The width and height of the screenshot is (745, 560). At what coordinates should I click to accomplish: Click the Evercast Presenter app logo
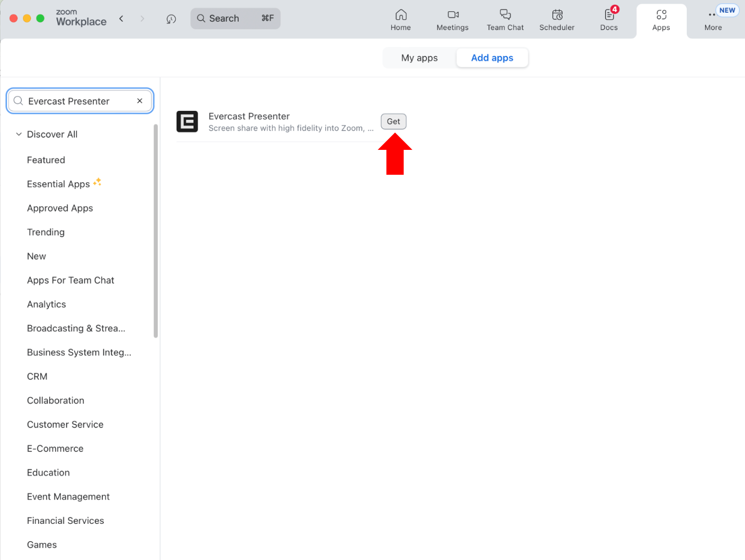pos(187,122)
